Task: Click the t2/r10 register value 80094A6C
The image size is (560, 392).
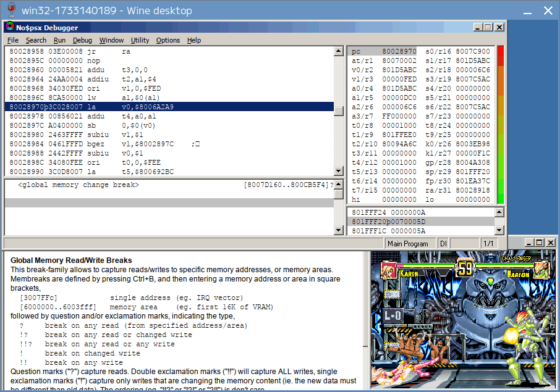Action: click(399, 144)
